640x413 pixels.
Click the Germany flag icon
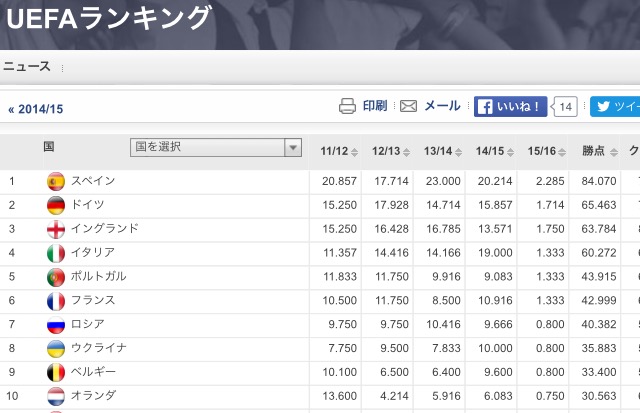point(56,205)
